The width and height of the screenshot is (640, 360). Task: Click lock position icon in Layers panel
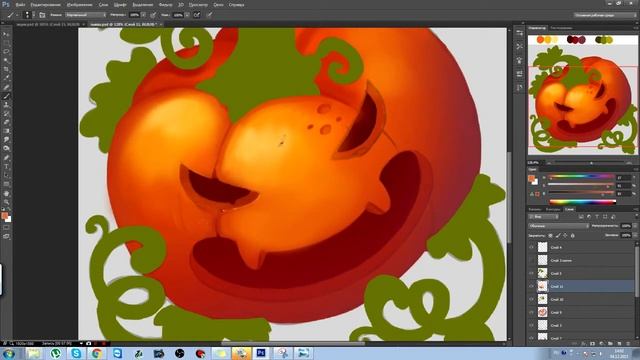pos(565,236)
